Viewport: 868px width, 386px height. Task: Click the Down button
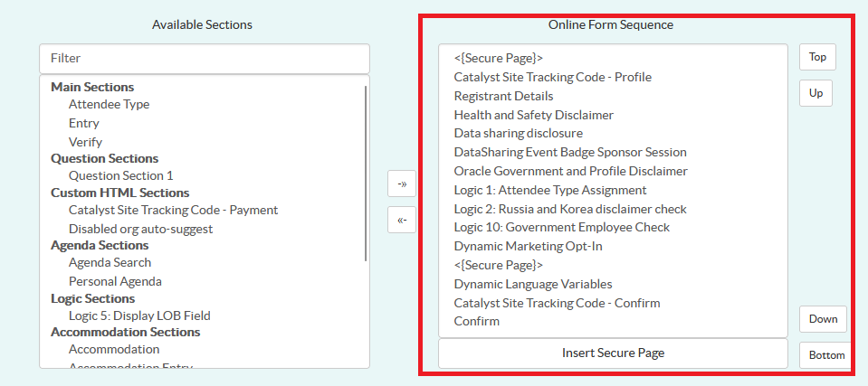click(823, 319)
